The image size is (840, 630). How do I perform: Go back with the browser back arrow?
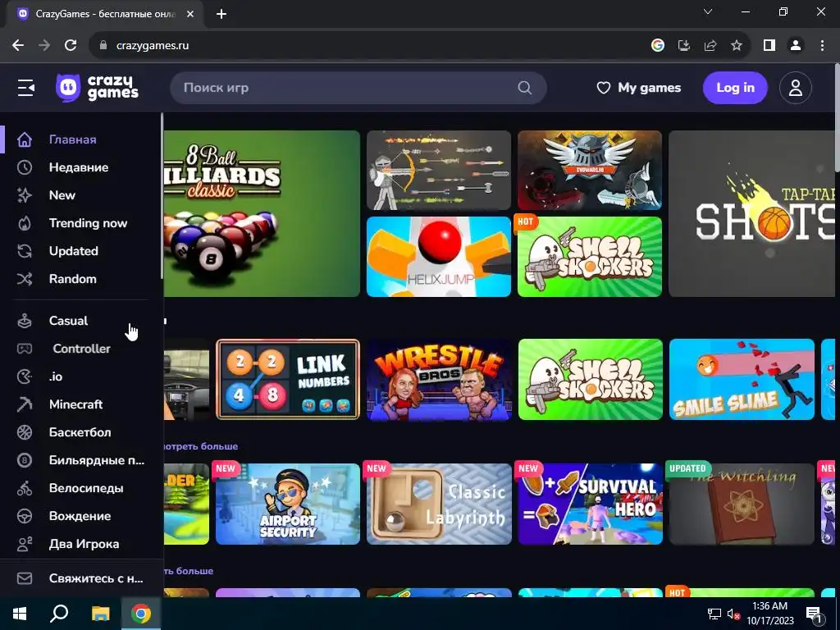(18, 46)
